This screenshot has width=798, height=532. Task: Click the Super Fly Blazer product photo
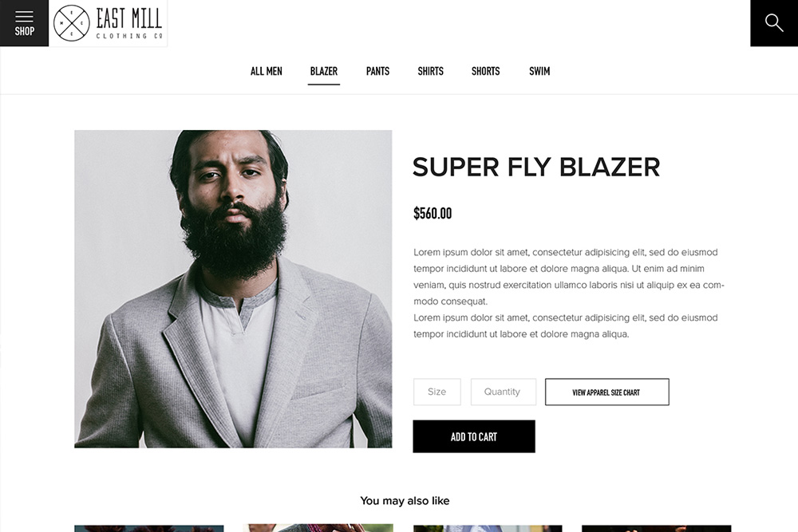(x=233, y=289)
